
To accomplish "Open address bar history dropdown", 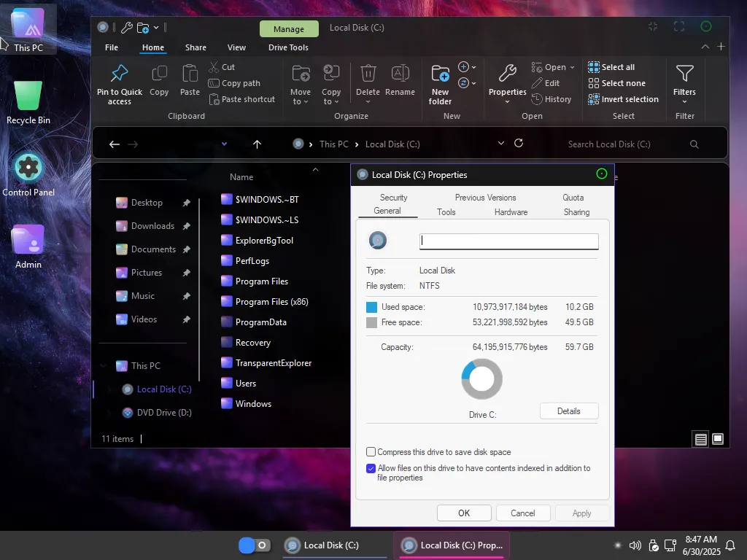I will 500,143.
